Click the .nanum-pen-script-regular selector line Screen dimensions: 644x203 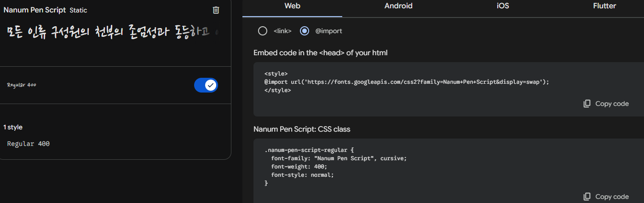(309, 150)
